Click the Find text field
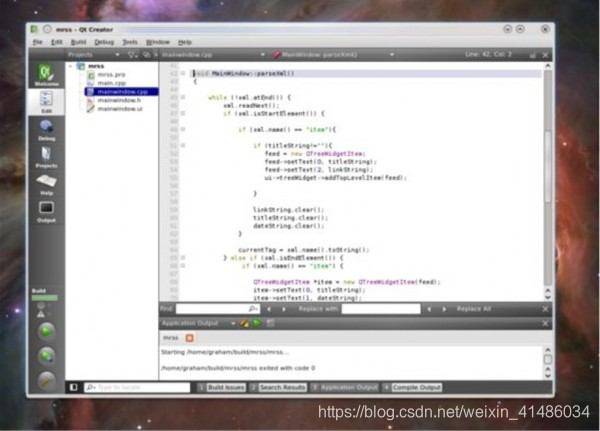This screenshot has height=431, width=600. [x=217, y=309]
